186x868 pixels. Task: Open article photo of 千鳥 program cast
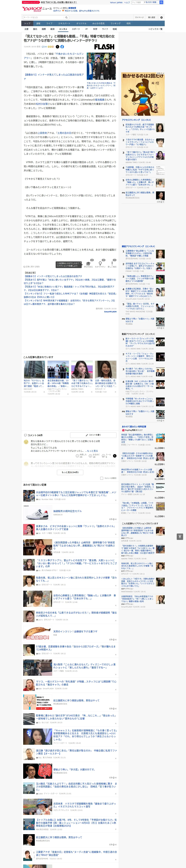click(101, 66)
